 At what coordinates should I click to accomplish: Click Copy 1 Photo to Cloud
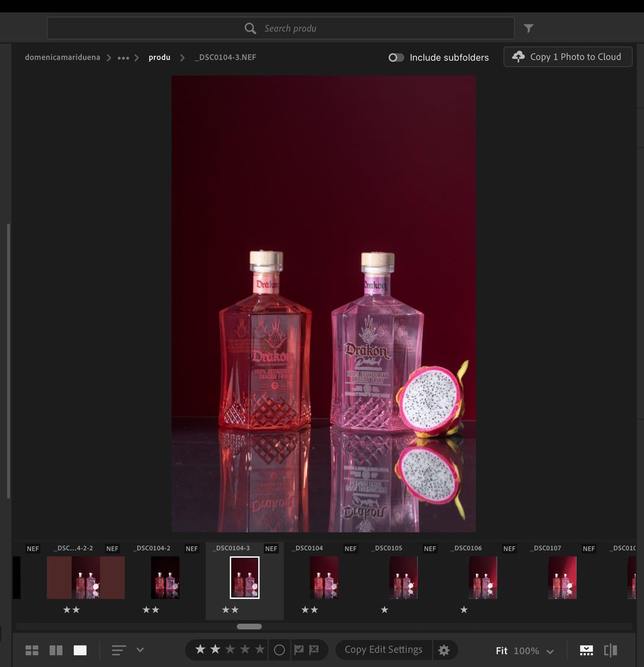pyautogui.click(x=568, y=57)
